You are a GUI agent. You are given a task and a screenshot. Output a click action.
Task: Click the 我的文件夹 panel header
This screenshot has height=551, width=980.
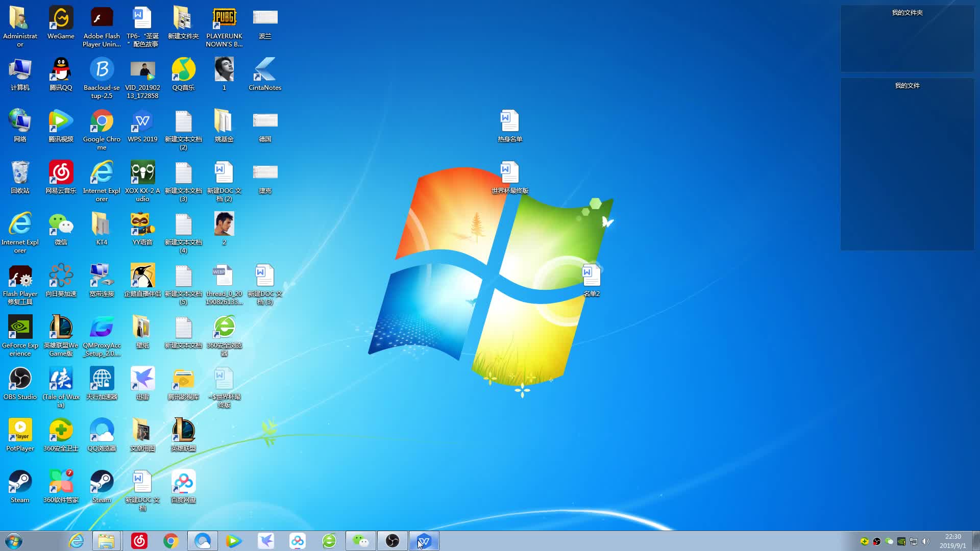click(x=907, y=13)
